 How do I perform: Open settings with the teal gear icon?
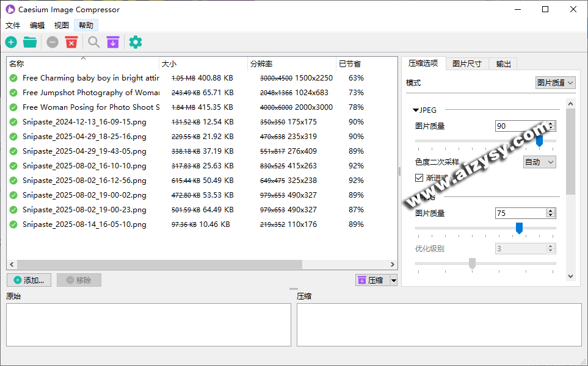[x=136, y=42]
